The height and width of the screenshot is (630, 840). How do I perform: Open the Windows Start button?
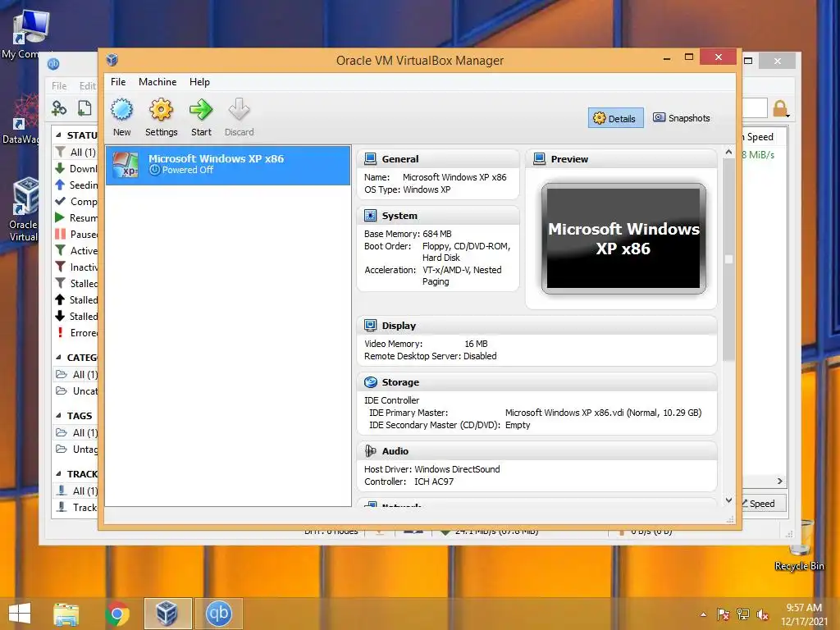click(x=20, y=614)
